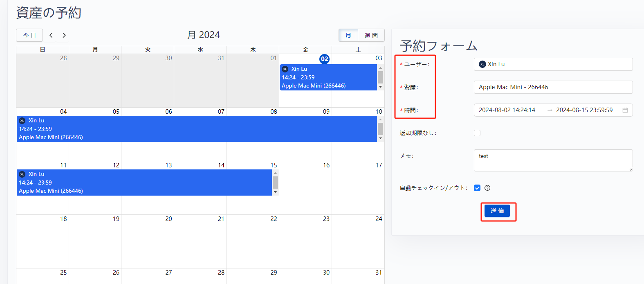Screen dimensions: 644x284
Task: Select date 16 on calendar
Action: 326,165
